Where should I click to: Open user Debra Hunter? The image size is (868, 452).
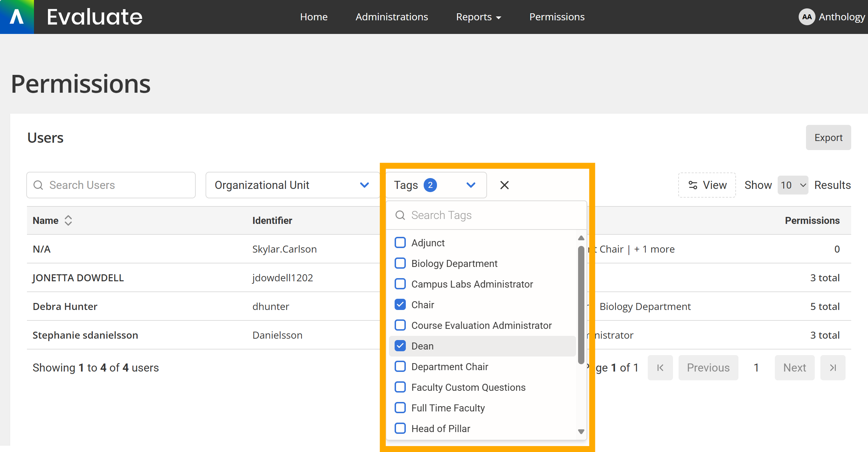click(x=65, y=306)
